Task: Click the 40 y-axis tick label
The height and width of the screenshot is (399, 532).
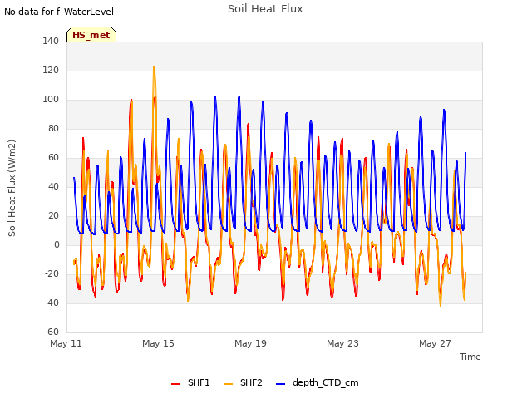Action: pos(53,186)
